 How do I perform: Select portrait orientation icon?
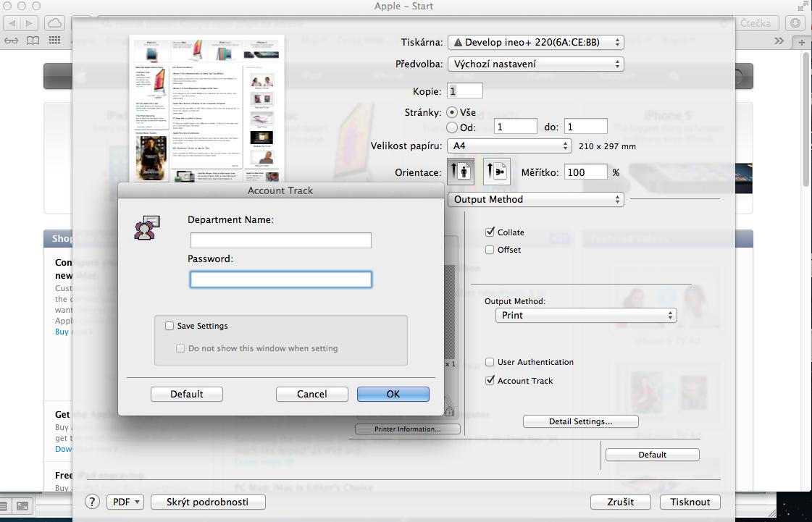[459, 172]
